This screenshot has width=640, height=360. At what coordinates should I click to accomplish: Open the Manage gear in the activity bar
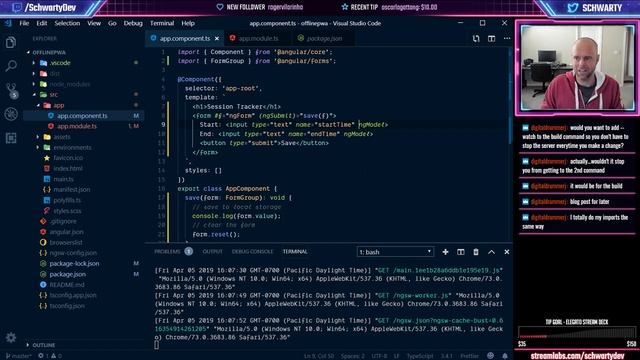pos(11,338)
